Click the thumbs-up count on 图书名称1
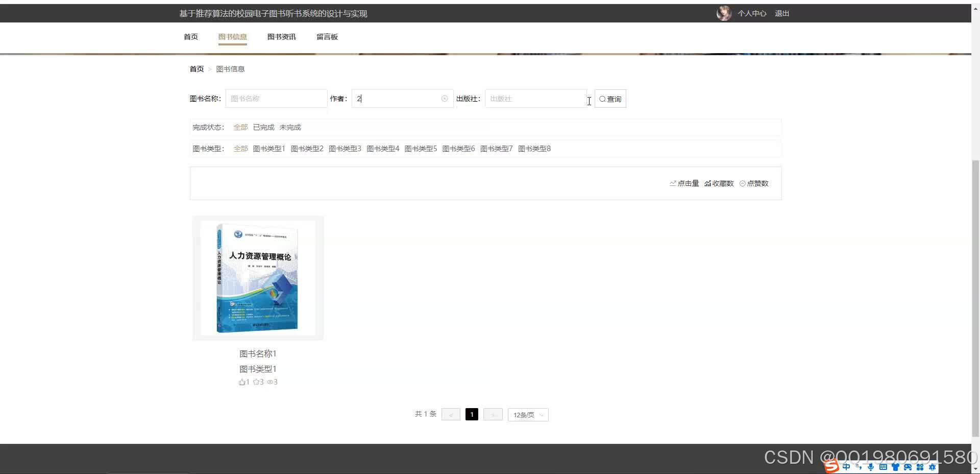Image resolution: width=980 pixels, height=474 pixels. [244, 382]
